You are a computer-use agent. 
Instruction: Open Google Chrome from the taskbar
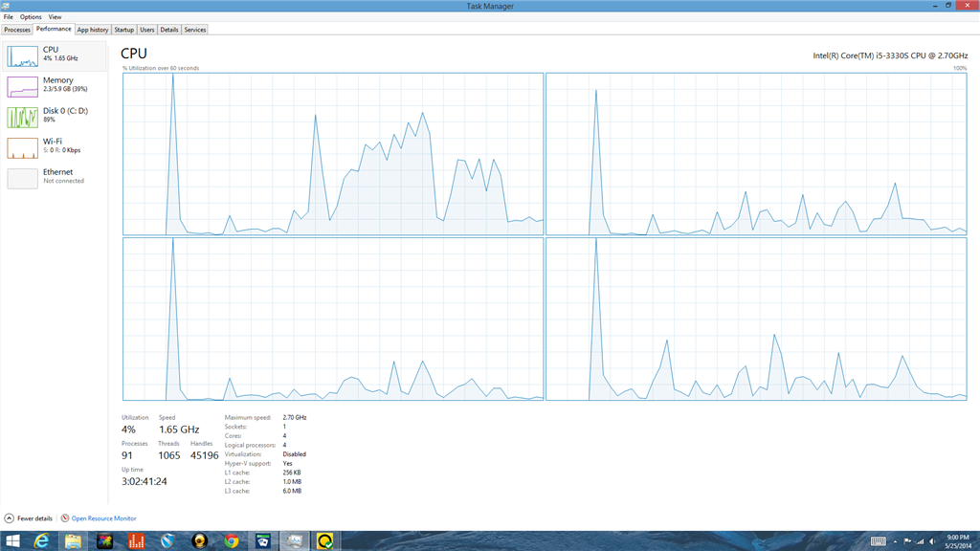coord(232,540)
